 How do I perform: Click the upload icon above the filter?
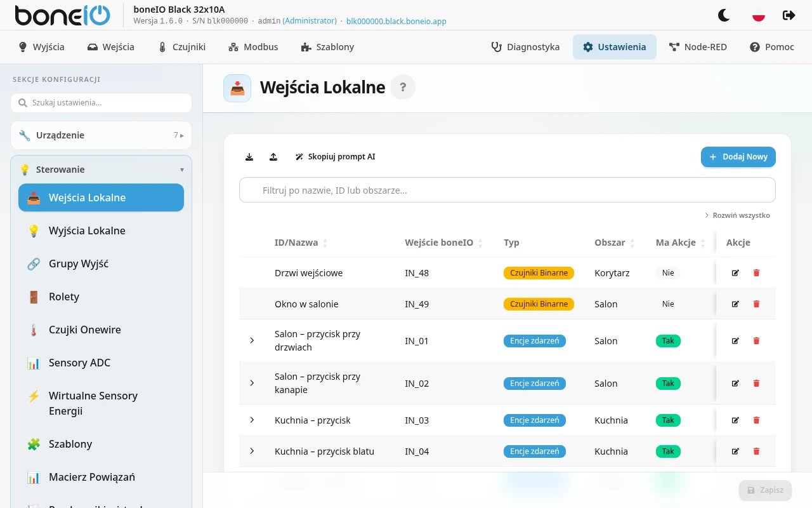click(x=273, y=157)
